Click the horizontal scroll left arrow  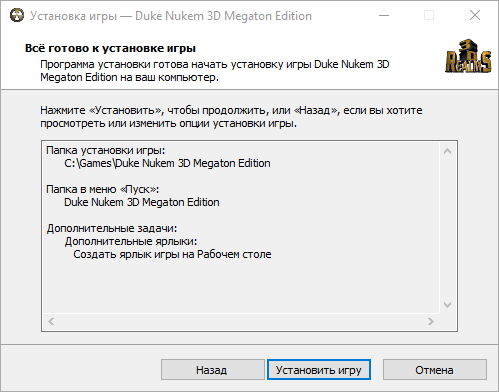(x=51, y=322)
